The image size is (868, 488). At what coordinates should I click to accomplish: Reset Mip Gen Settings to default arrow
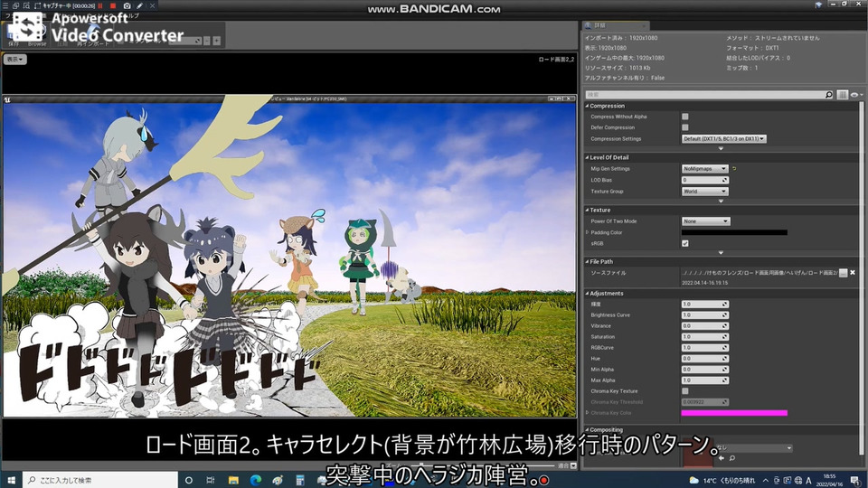pos(734,169)
